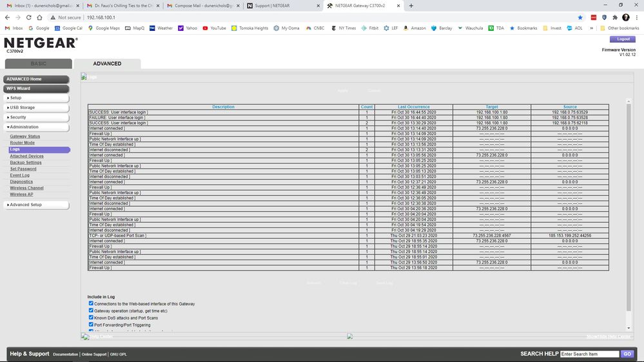This screenshot has width=644, height=362.
Task: Open the Bookmarks folder in bookmarks bar
Action: [x=523, y=28]
